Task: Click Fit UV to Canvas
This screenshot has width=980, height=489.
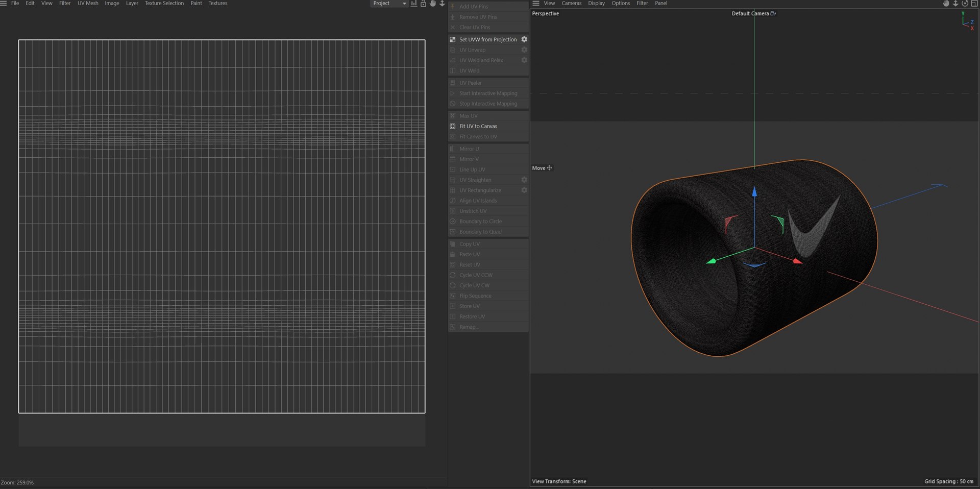Action: [x=488, y=126]
